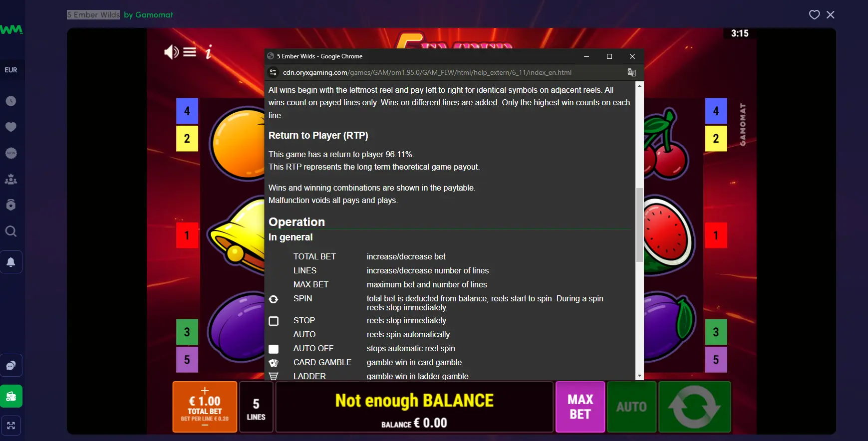Open recently played clock icon in the sidebar
The width and height of the screenshot is (868, 441).
click(x=11, y=101)
